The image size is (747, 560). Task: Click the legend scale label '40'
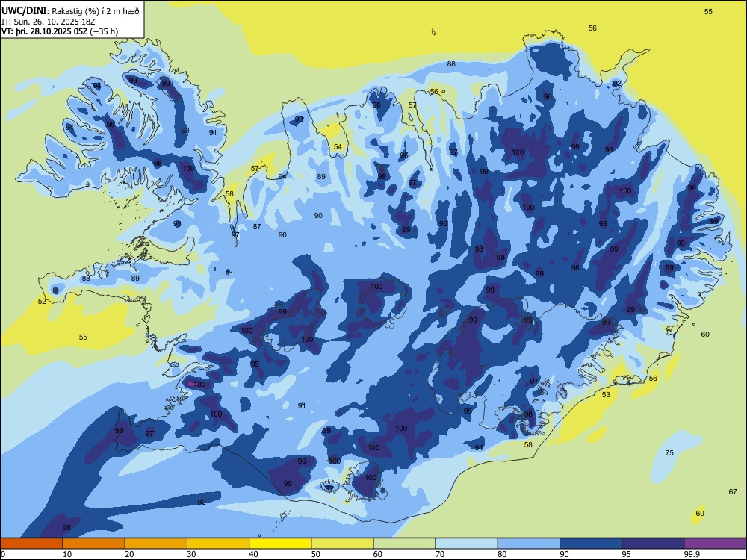[x=253, y=554]
